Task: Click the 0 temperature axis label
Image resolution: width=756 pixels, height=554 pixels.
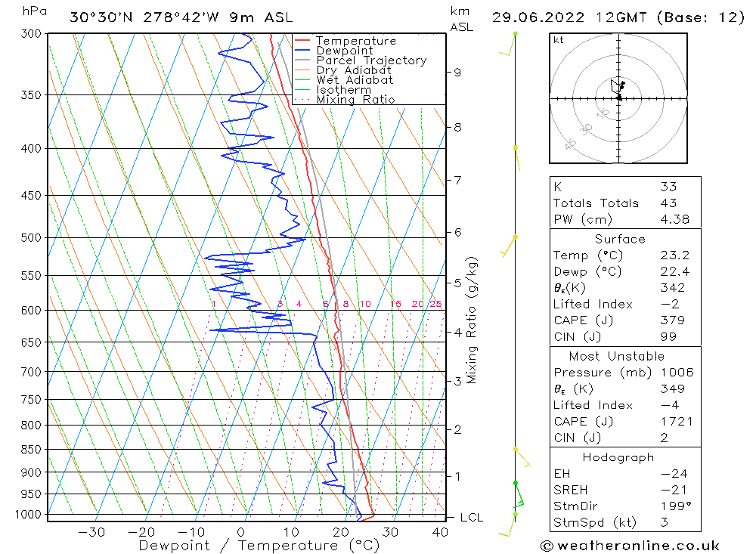Action: pos(240,532)
